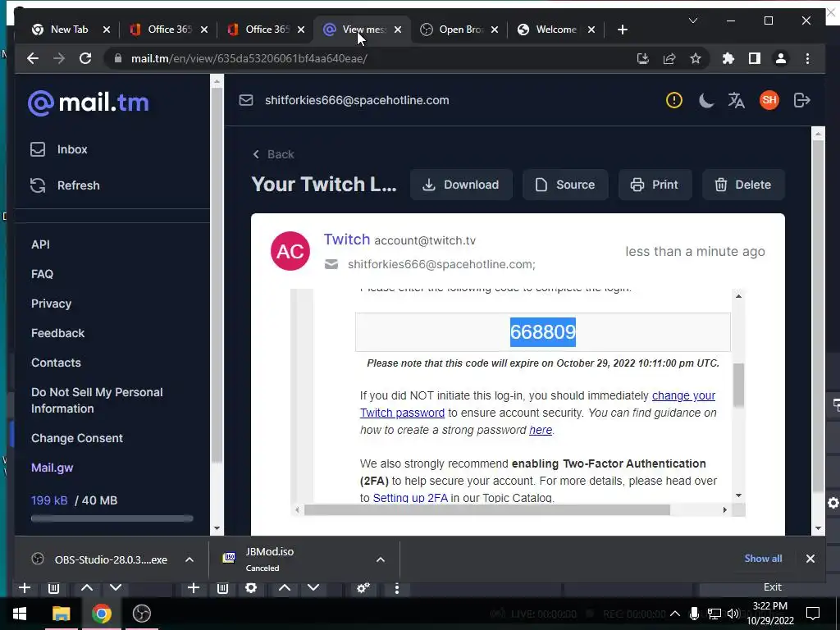Open a new browser tab with plus
The width and height of the screenshot is (840, 630).
pyautogui.click(x=622, y=30)
